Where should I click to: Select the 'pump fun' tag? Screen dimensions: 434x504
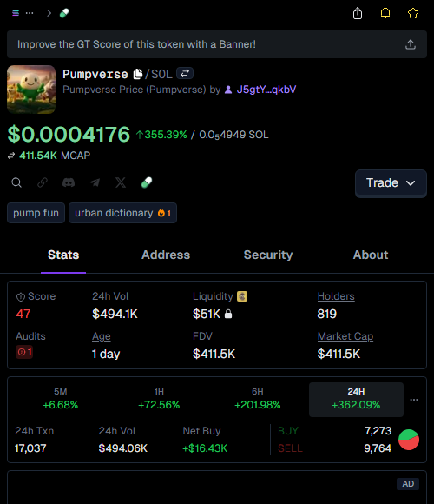point(36,213)
